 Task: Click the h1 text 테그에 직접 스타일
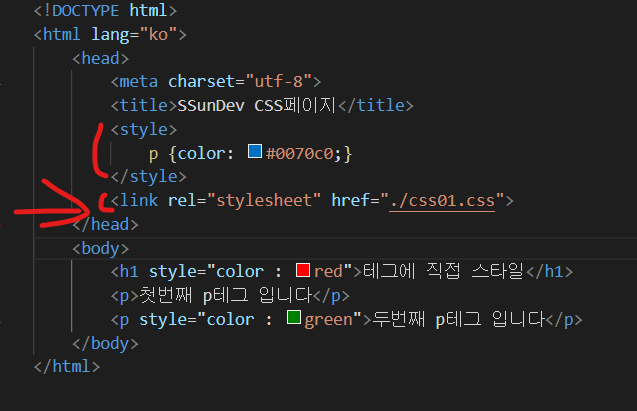point(443,271)
